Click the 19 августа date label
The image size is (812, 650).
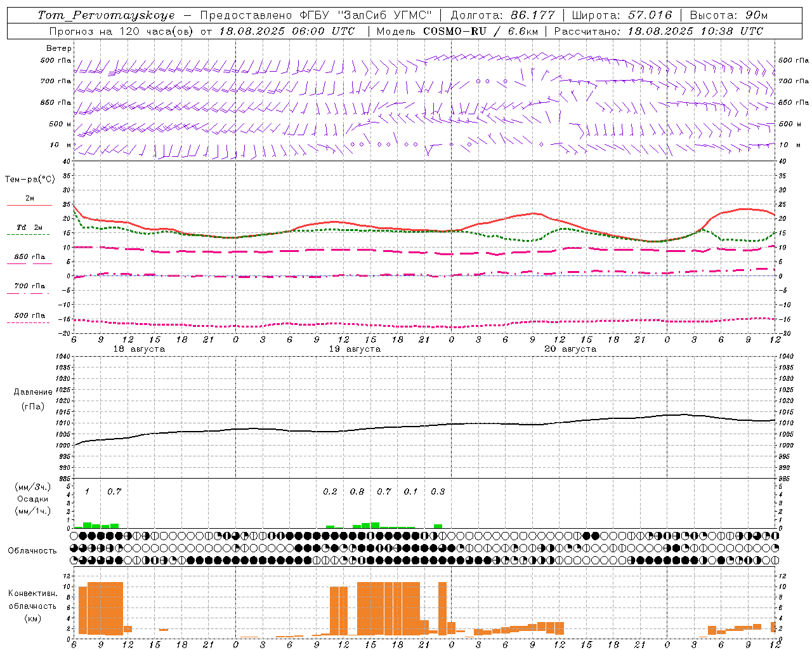click(355, 349)
